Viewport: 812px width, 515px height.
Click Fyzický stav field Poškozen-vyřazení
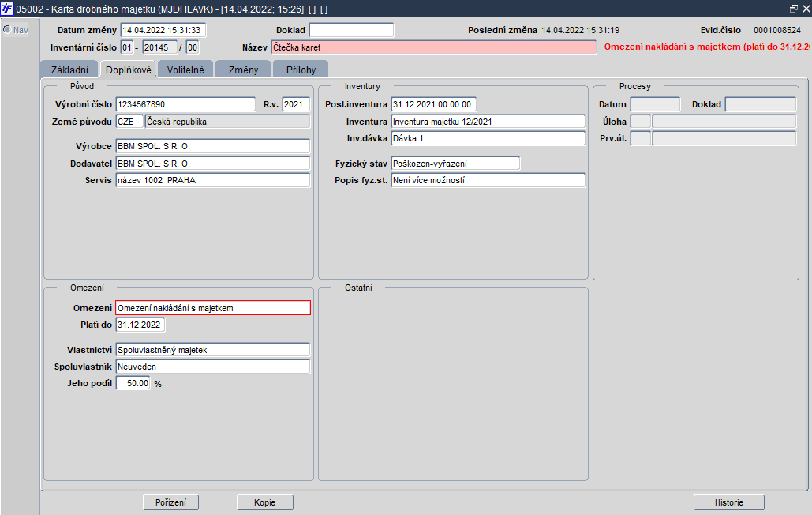click(x=455, y=164)
